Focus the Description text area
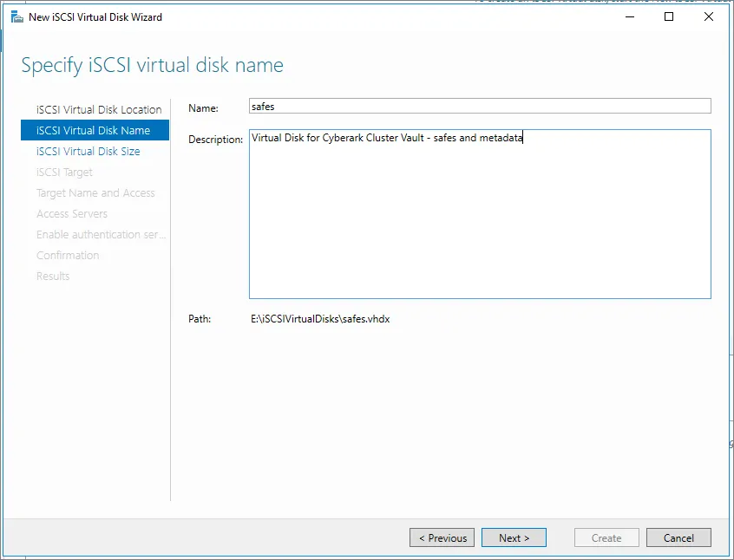Image resolution: width=734 pixels, height=560 pixels. click(479, 217)
